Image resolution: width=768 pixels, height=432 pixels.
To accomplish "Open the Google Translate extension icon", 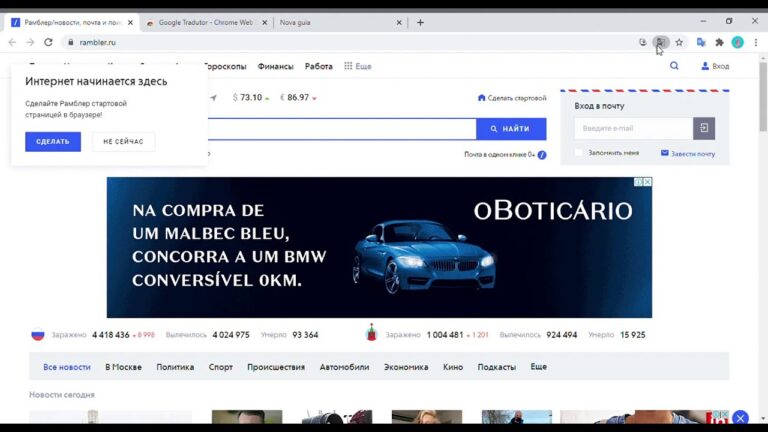I will 701,43.
